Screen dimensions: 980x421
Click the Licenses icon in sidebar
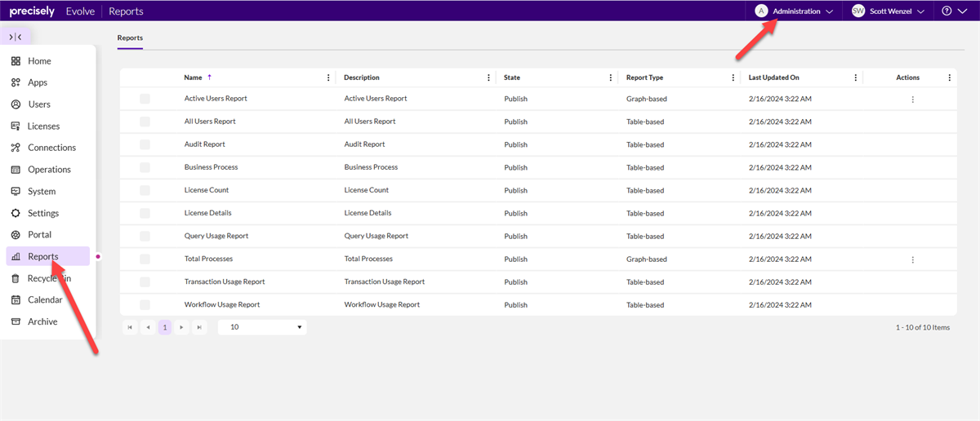point(16,126)
